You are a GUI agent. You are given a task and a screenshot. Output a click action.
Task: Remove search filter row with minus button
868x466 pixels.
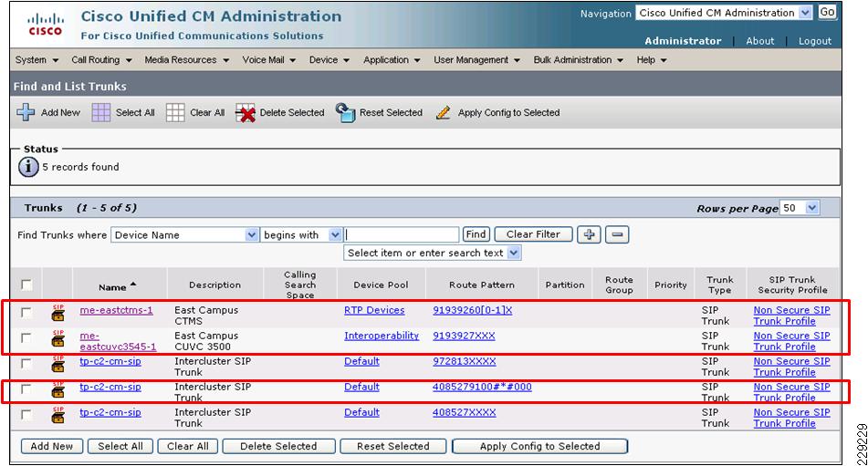pos(617,234)
